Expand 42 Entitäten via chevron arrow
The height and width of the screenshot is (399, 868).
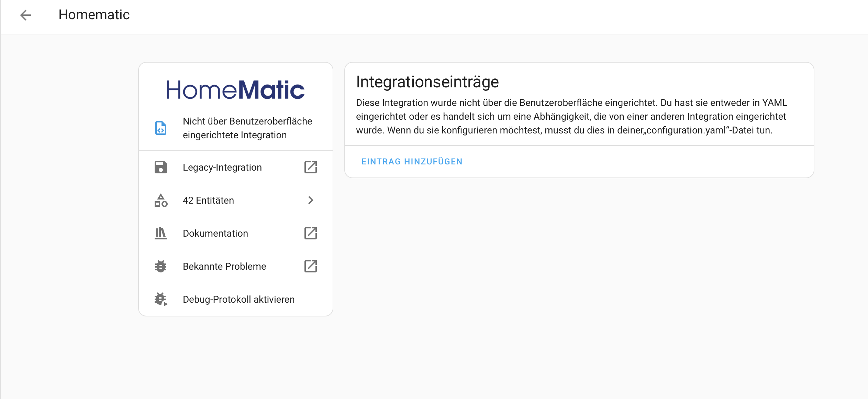[311, 200]
